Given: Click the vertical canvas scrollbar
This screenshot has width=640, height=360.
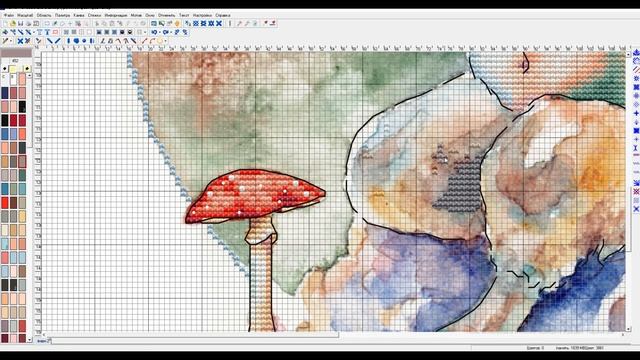Looking at the screenshot, I should 628,192.
